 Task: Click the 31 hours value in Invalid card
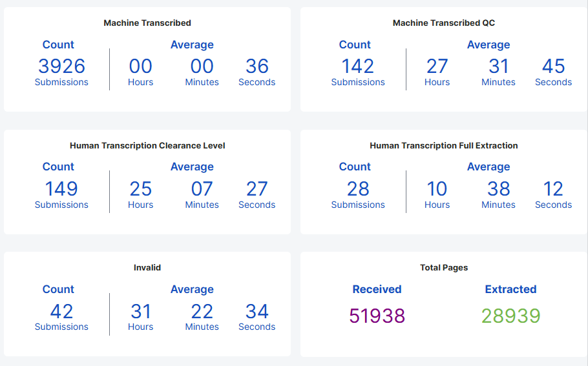coord(140,312)
